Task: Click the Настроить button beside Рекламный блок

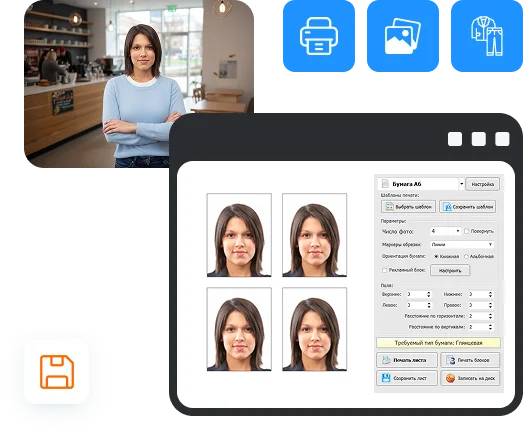Action: (x=450, y=270)
